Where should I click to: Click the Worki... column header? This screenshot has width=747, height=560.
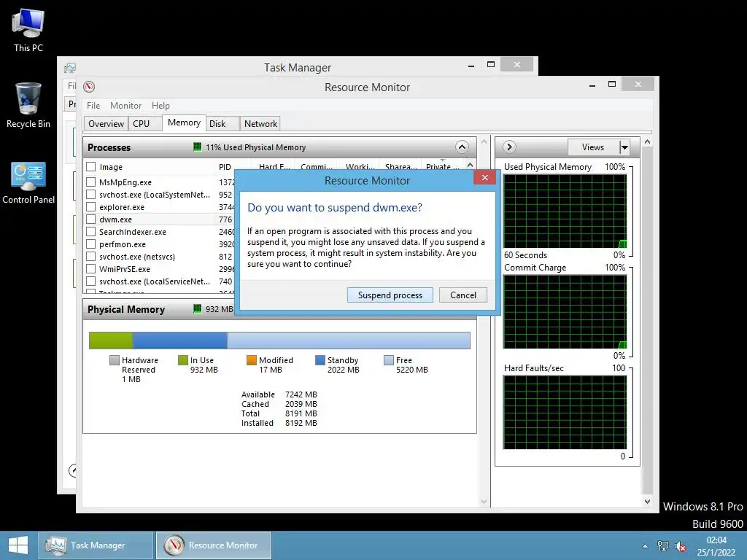360,167
